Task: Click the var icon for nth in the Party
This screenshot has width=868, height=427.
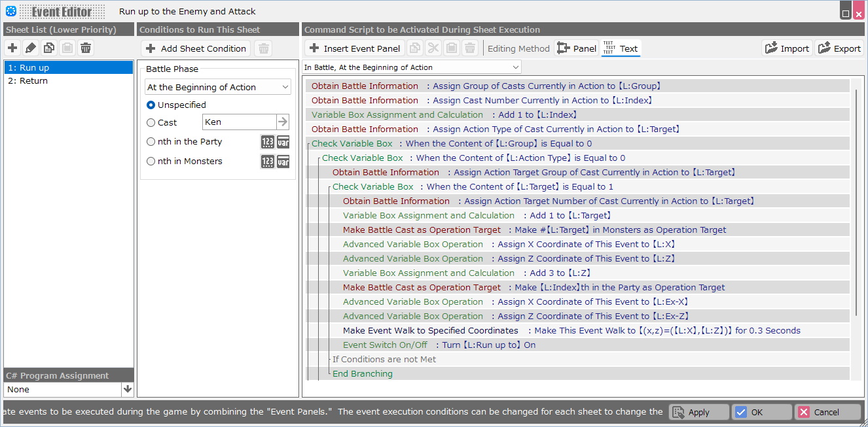Action: [283, 142]
